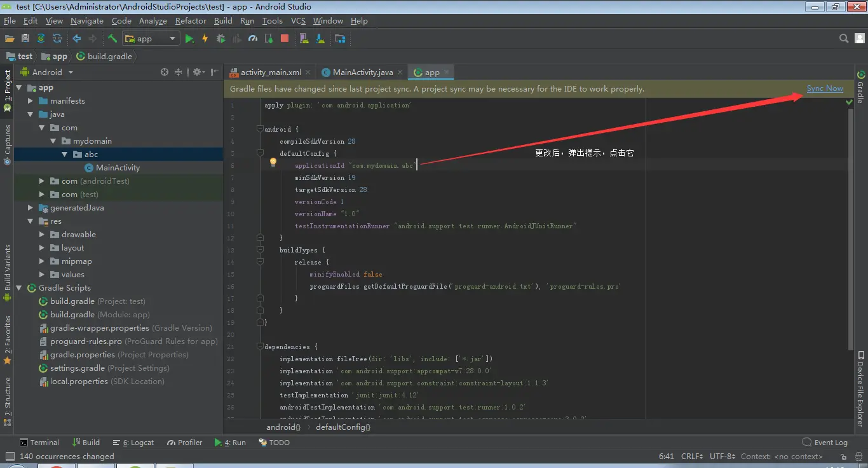Click the build.gradle breadcrumb in navigation bar
The height and width of the screenshot is (468, 868).
click(x=104, y=56)
